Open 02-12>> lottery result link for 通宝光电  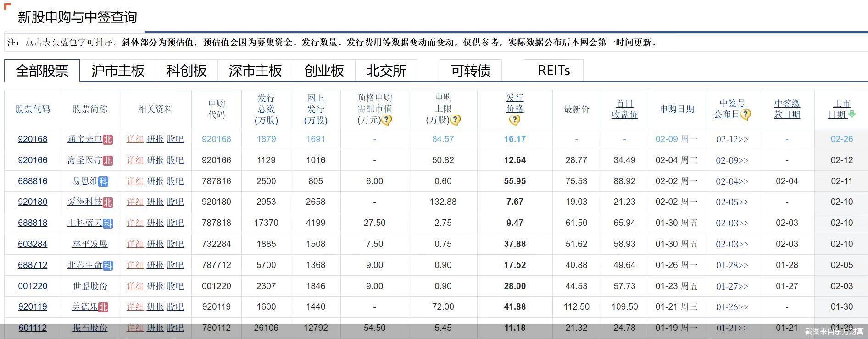click(732, 139)
